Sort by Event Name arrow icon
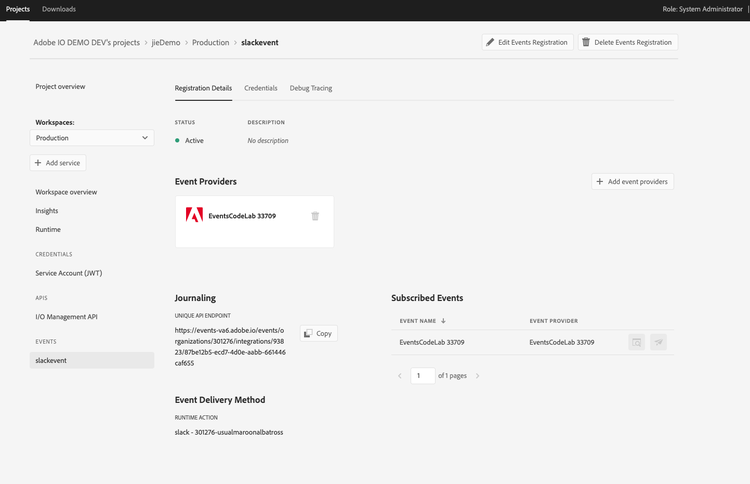Screen dimensions: 750x484 click(x=443, y=321)
